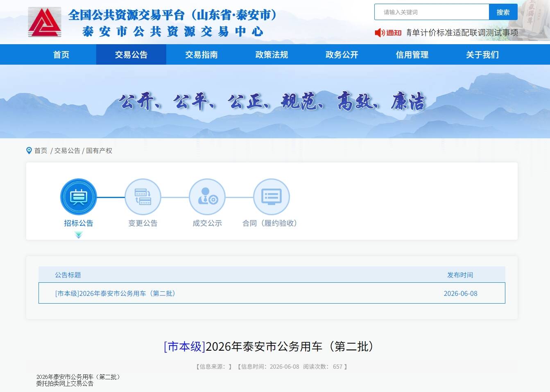Click the arrow under 招标公告
550x392 pixels.
79,235
